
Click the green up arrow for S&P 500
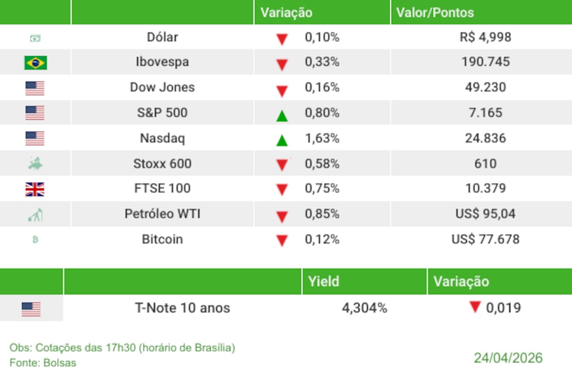(281, 115)
